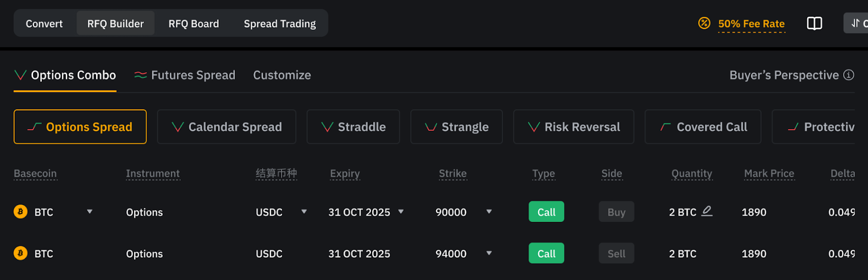The image size is (868, 280).
Task: Open the 94000 strike dropdown in second row
Action: (489, 253)
